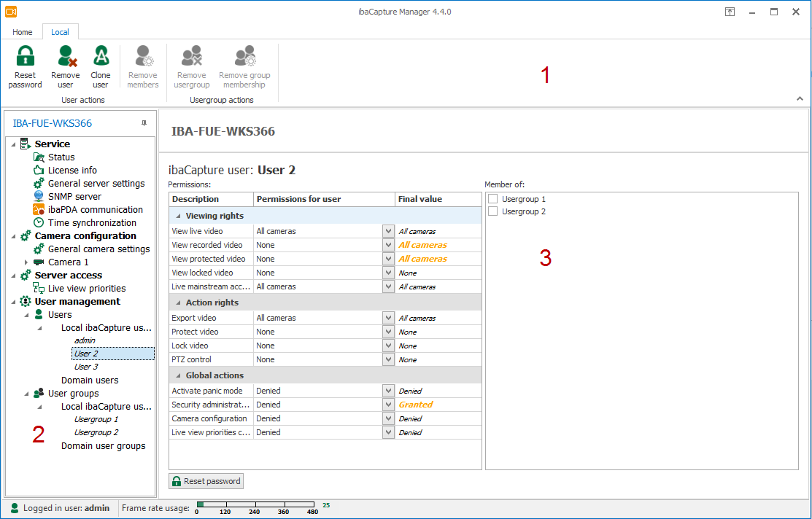Switch to the Home ribbon tab
This screenshot has height=519, width=812.
point(22,32)
